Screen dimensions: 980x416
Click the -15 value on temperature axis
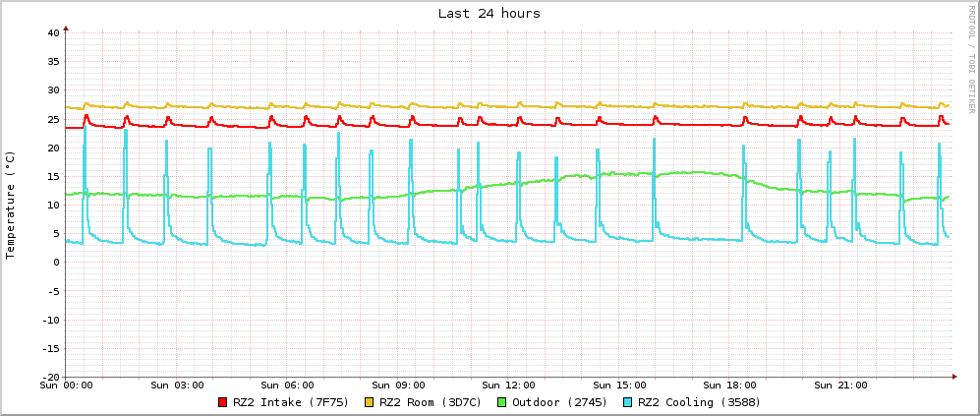pyautogui.click(x=51, y=348)
